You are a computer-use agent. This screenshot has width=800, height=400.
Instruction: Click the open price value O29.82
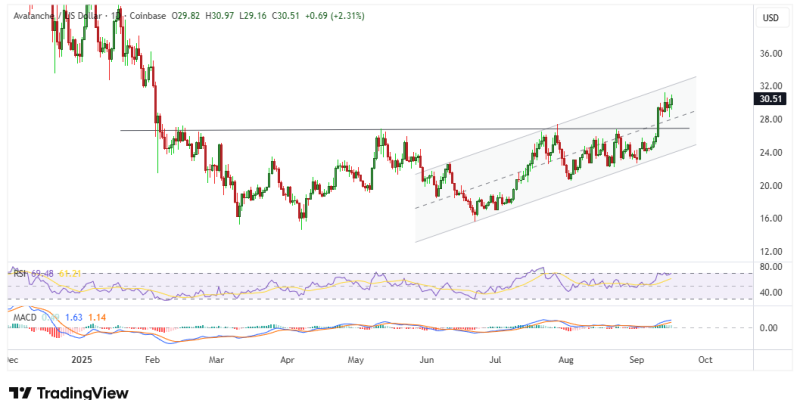pyautogui.click(x=186, y=16)
